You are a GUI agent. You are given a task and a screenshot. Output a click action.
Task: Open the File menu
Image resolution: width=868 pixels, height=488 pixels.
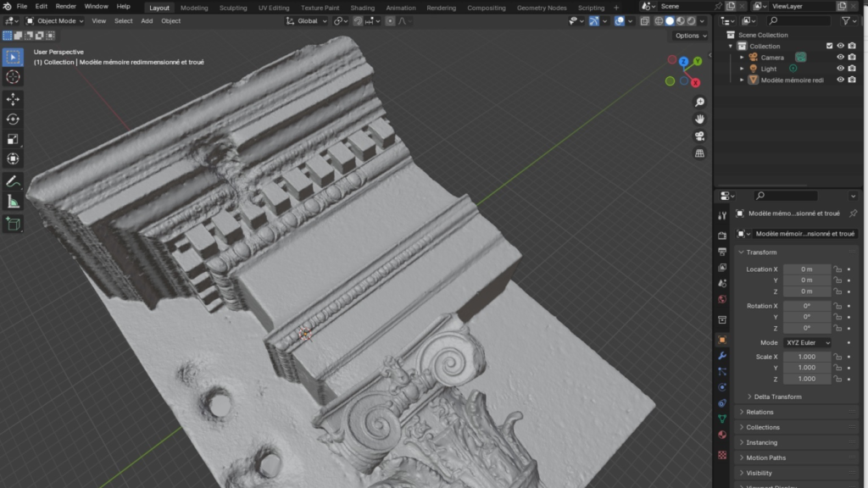click(x=21, y=6)
